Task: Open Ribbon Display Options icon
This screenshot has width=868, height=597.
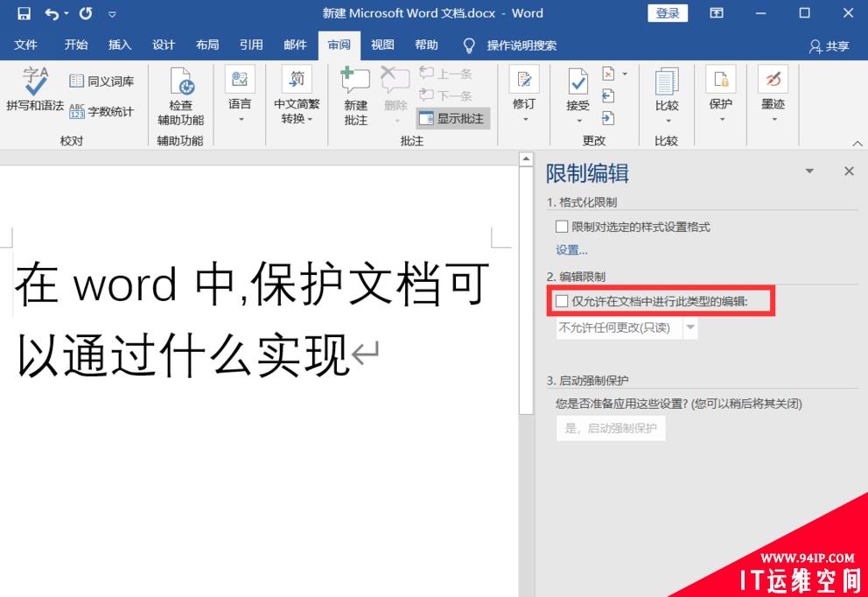Action: (x=717, y=13)
